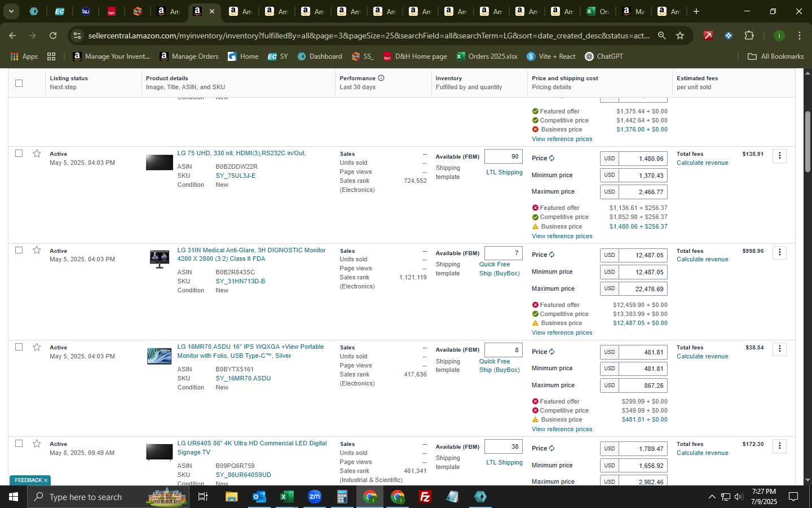812x508 pixels.
Task: Open the tab search dropdown arrow
Action: 11,11
